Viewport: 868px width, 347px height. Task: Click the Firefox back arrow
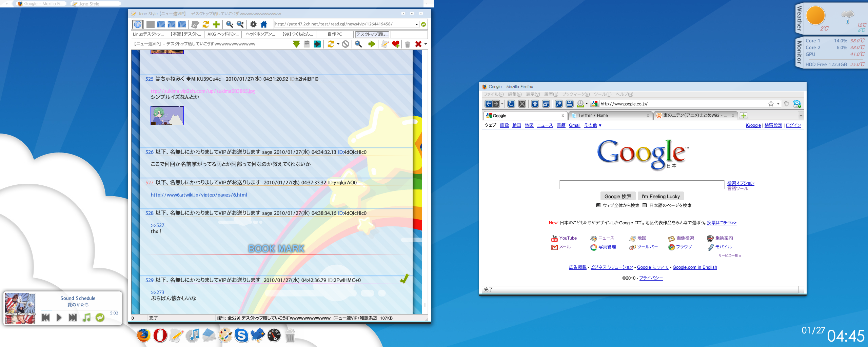tap(489, 104)
